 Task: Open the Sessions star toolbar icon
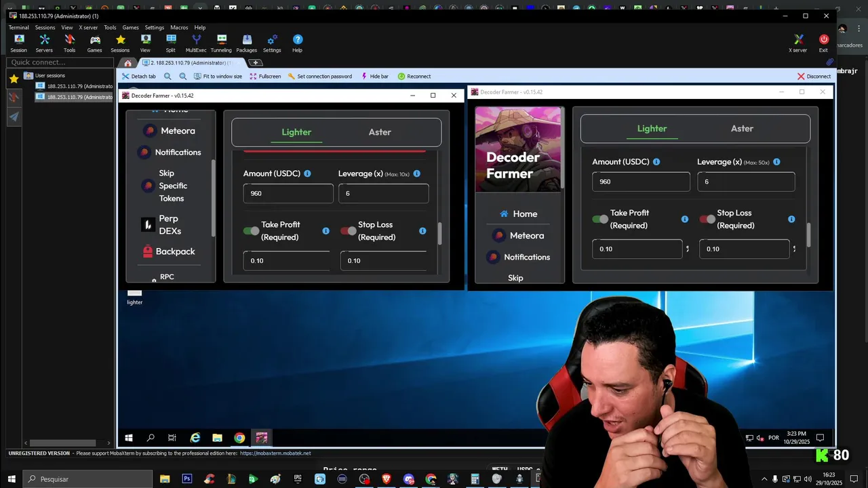point(120,43)
